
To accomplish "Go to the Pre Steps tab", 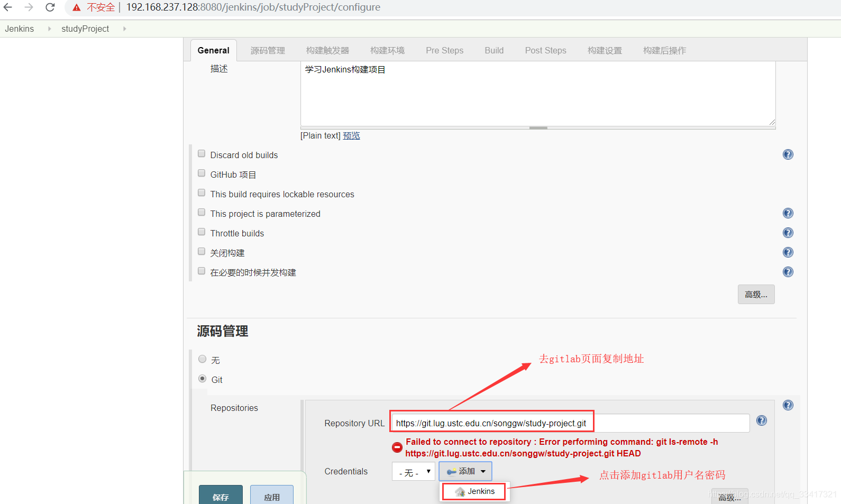I will (x=445, y=51).
